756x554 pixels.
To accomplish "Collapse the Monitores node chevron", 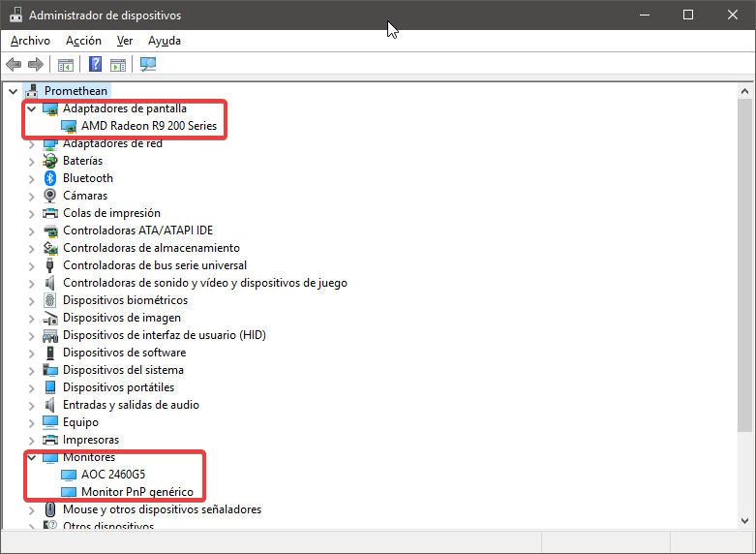I will pyautogui.click(x=32, y=457).
